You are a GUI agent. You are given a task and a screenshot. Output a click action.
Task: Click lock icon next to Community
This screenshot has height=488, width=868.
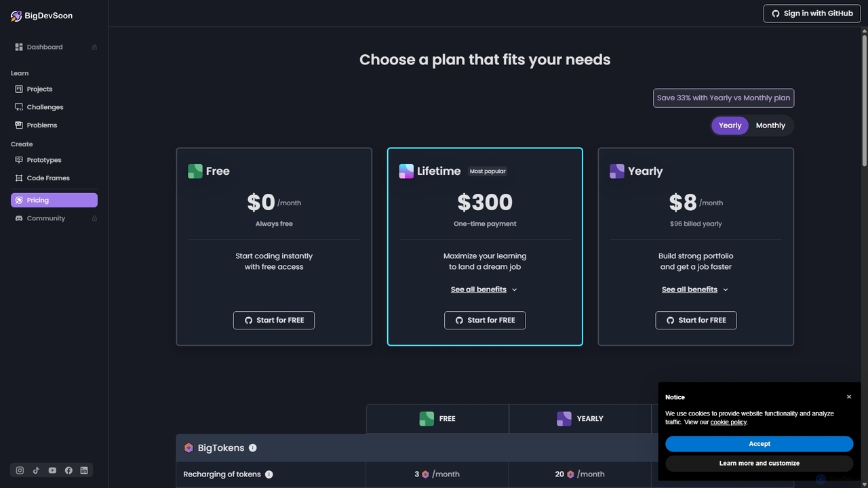(x=94, y=218)
